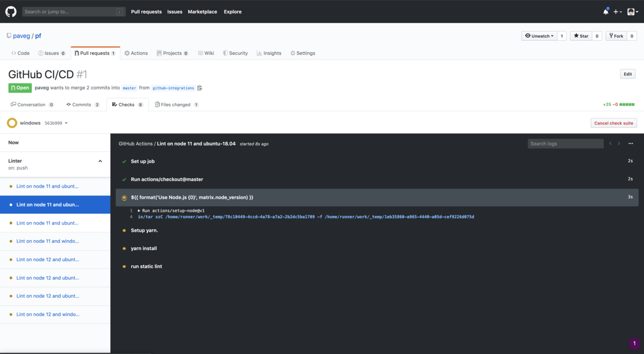
Task: Star the repository
Action: coord(581,36)
